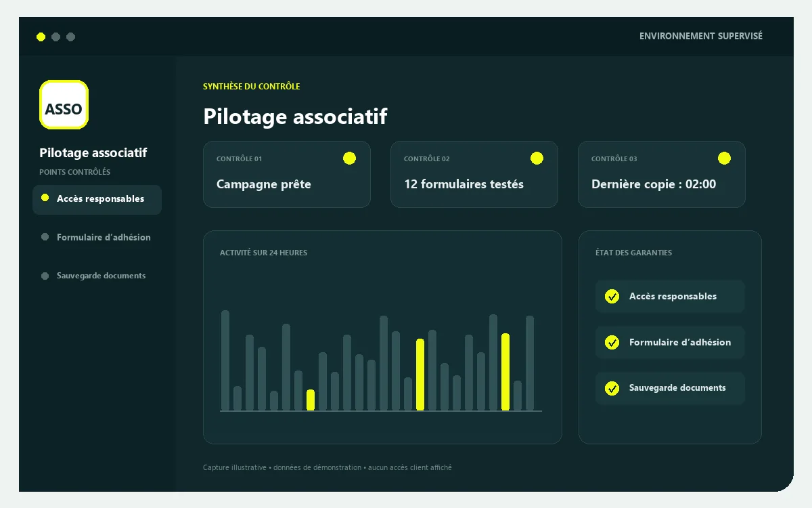Screen dimensions: 812x508
Task: Click the POINTS CONTRÔLÉS label
Action: [x=75, y=172]
